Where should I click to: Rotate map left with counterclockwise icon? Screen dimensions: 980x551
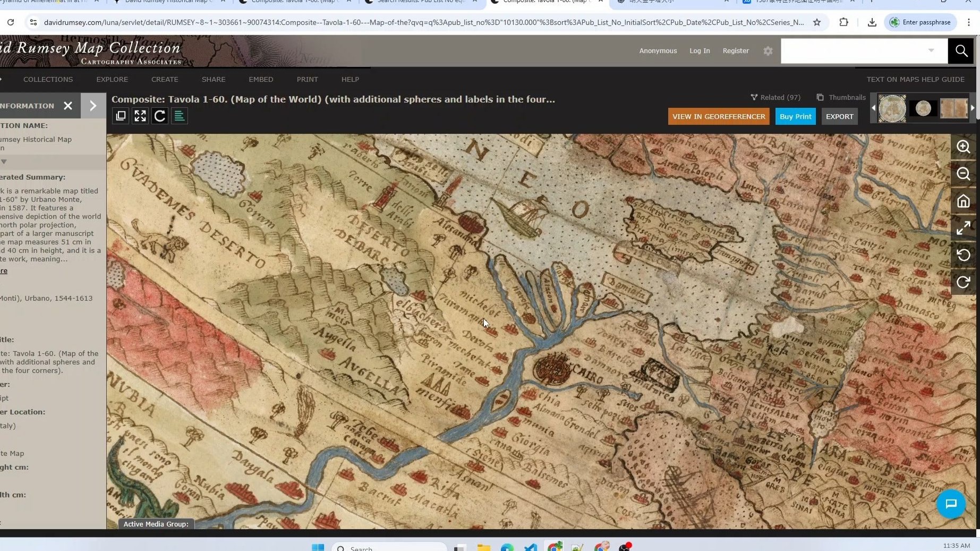963,255
